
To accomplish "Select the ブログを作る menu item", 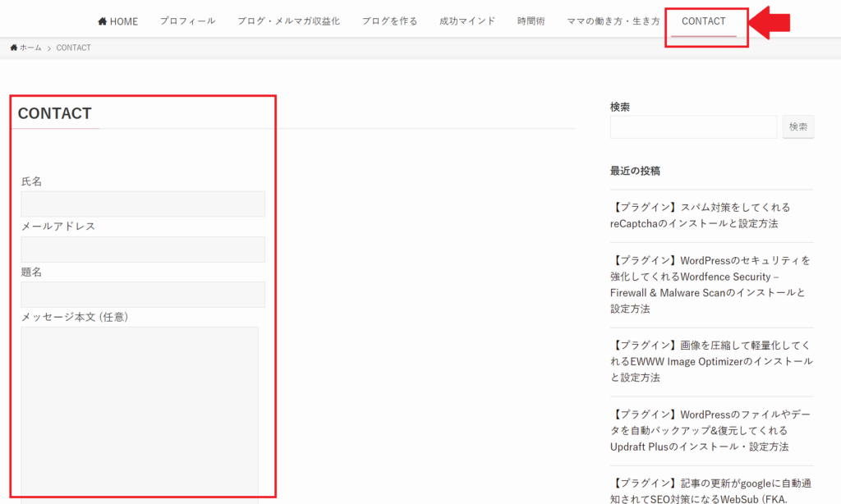I will pyautogui.click(x=389, y=21).
